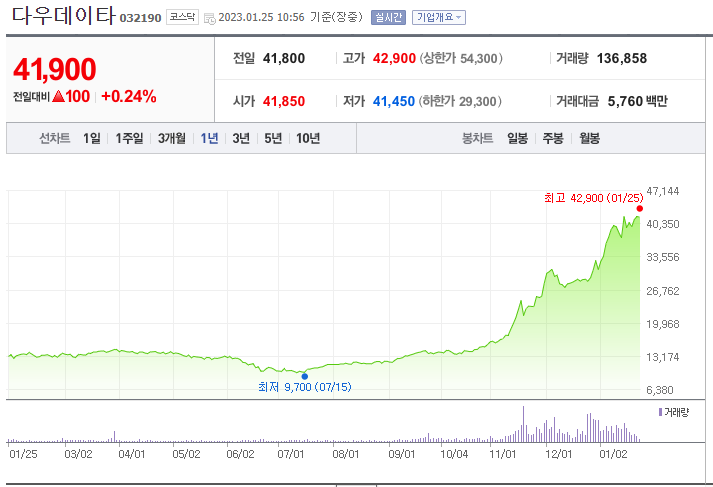This screenshot has width=713, height=487.
Task: Click the current price 41,900
Action: click(x=55, y=69)
